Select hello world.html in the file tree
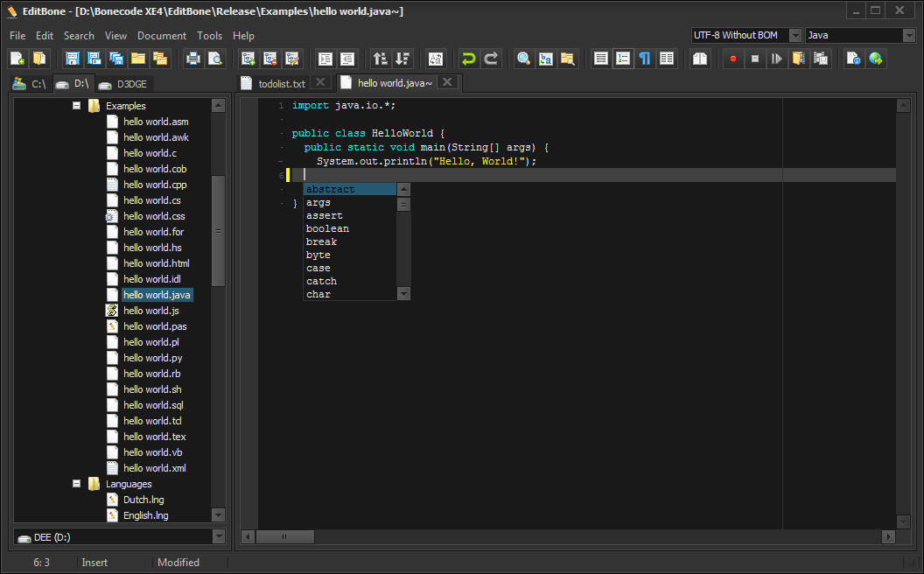Image resolution: width=924 pixels, height=574 pixels. pyautogui.click(x=156, y=263)
